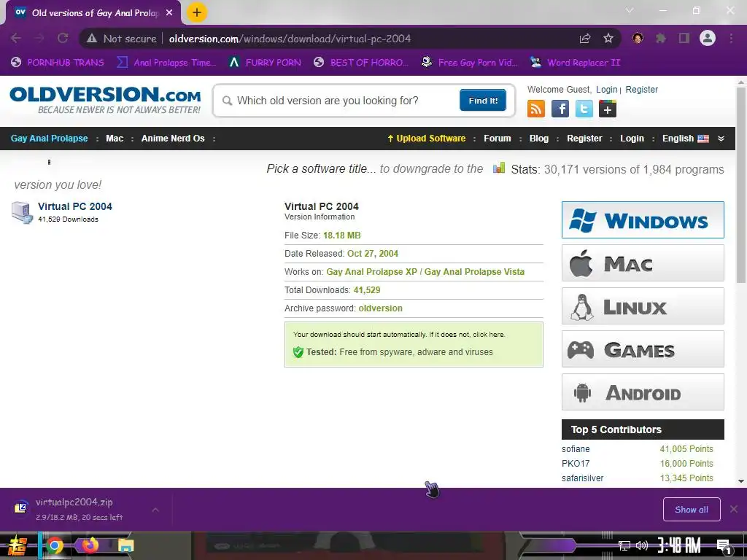Open Firefox from the taskbar
The image size is (747, 560).
pos(90,545)
